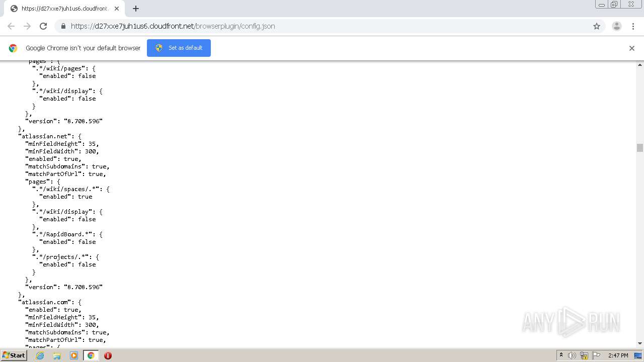The image size is (644, 362).
Task: Click "enabled": false under RapidBoard
Action: (67, 242)
